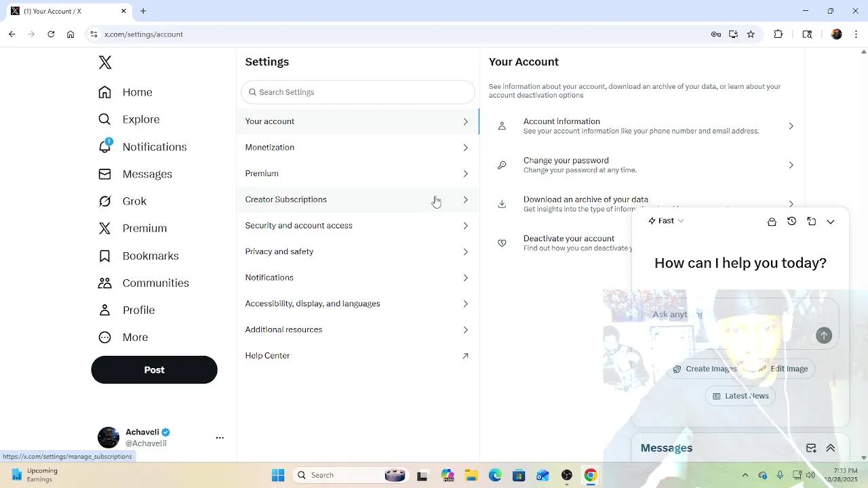The width and height of the screenshot is (868, 488).
Task: Expand Grok panel to full view
Action: point(811,221)
